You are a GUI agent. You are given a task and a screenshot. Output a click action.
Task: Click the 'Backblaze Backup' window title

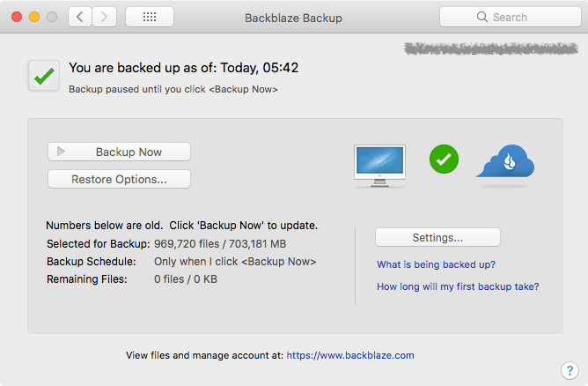pos(293,18)
